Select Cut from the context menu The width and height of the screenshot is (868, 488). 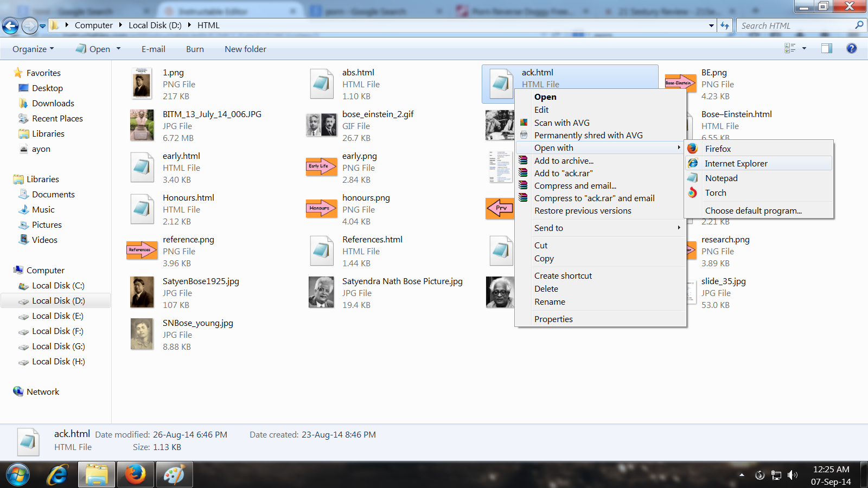pos(600,245)
